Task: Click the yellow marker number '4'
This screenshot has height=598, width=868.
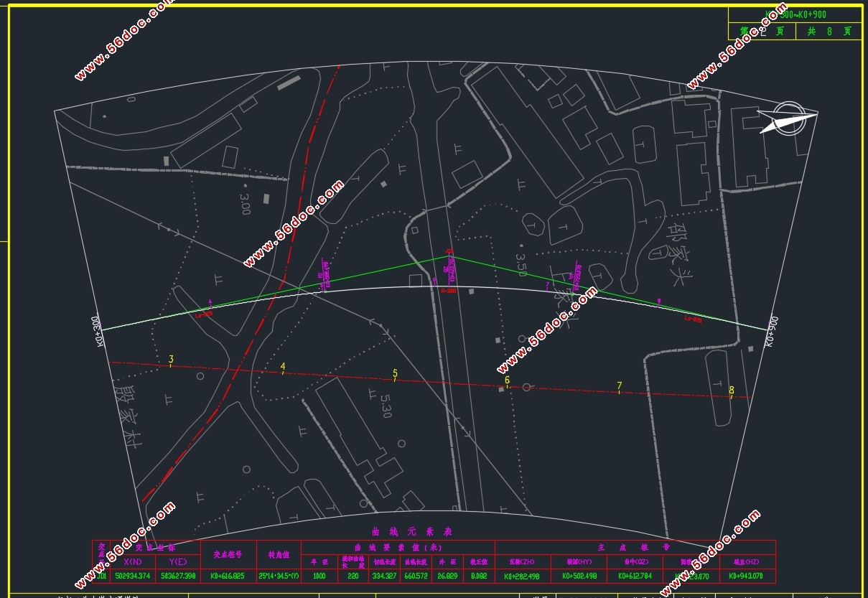Action: click(283, 367)
